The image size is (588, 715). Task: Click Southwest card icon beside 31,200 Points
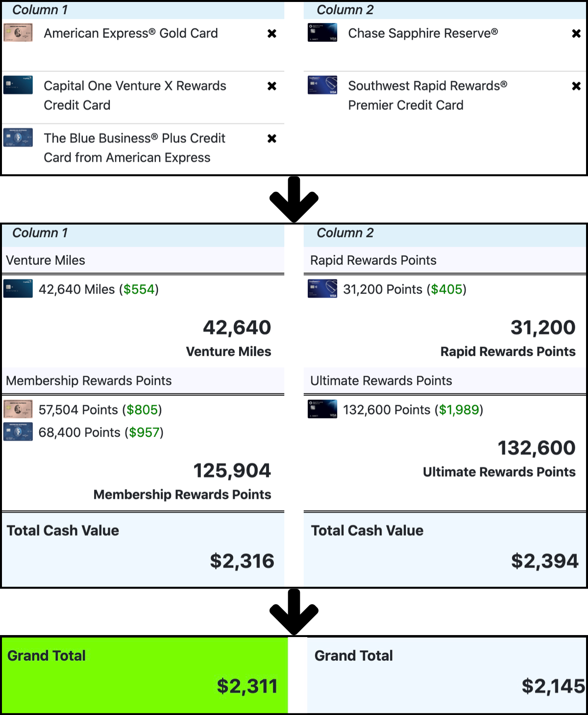click(x=322, y=289)
